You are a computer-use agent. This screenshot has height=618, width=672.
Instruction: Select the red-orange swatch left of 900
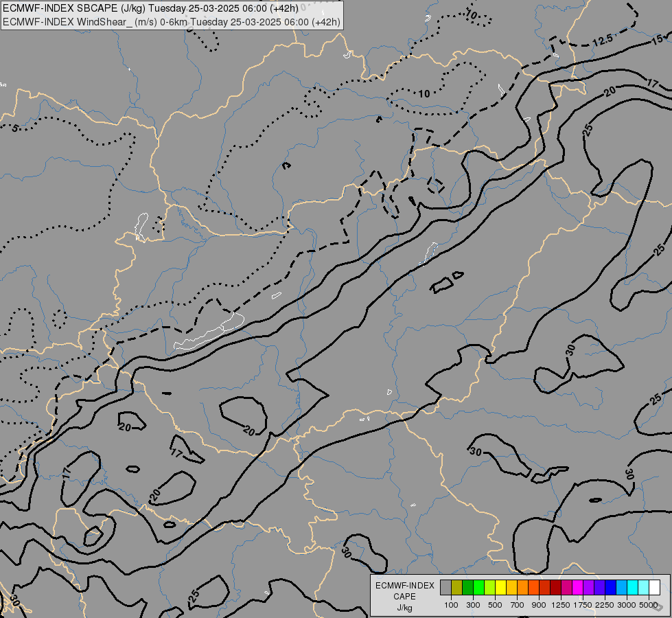(x=533, y=587)
